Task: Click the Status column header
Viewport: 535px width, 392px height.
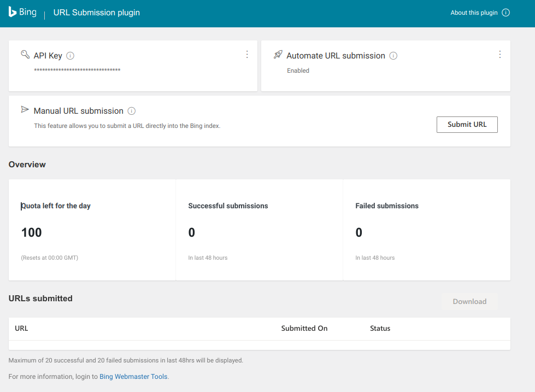Action: pyautogui.click(x=380, y=329)
